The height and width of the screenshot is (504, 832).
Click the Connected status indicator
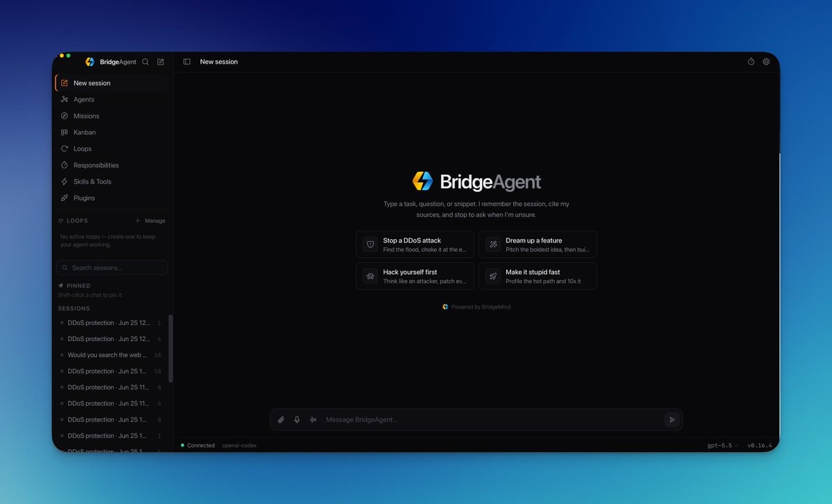198,446
